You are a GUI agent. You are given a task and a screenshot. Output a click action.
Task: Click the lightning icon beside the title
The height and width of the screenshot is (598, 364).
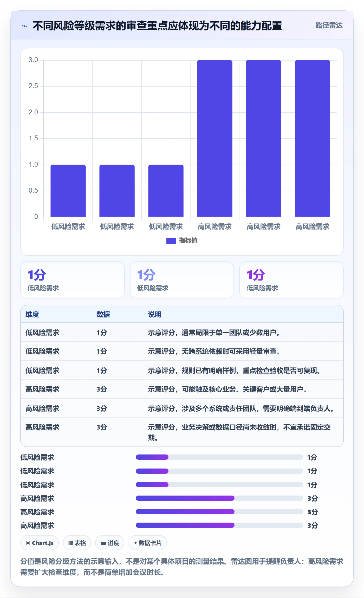pyautogui.click(x=25, y=26)
